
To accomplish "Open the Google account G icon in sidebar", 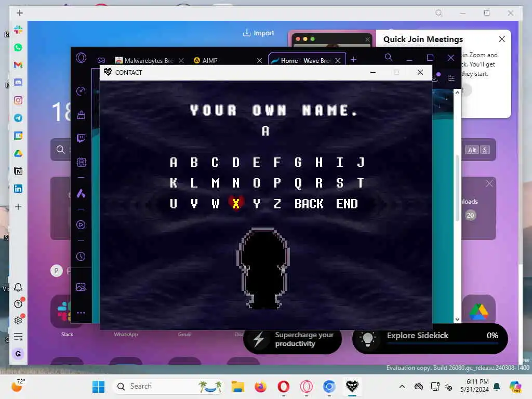I will (x=18, y=354).
